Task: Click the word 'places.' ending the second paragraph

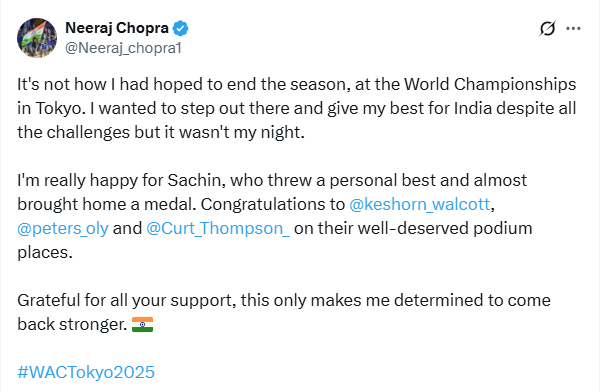Action: [45, 253]
